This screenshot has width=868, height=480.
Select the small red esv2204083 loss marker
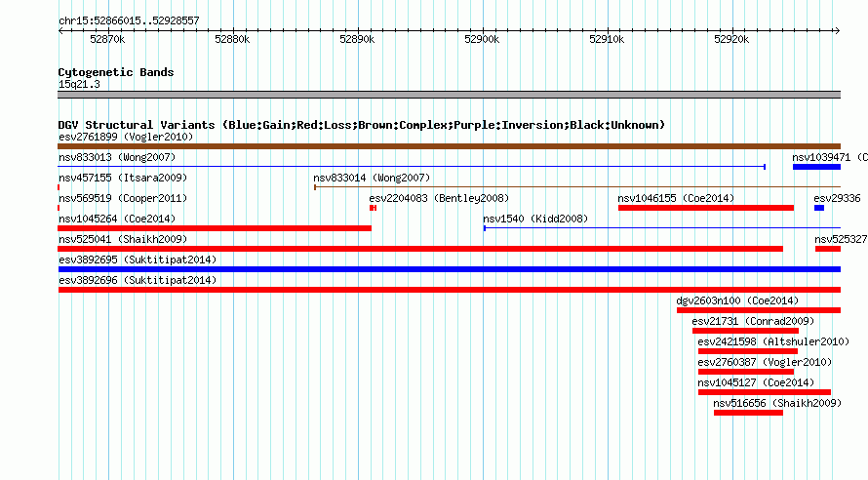(374, 208)
